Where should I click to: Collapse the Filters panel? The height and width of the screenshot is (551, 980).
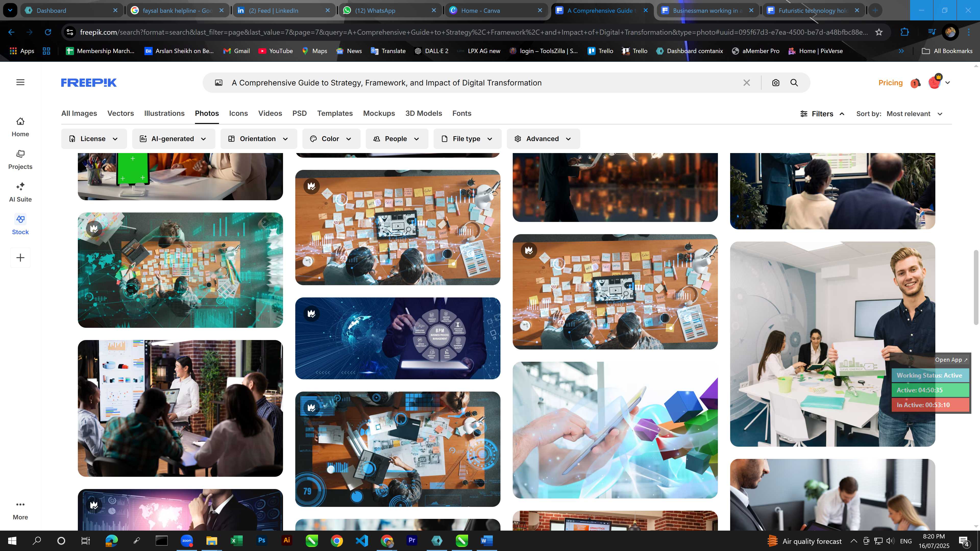823,114
